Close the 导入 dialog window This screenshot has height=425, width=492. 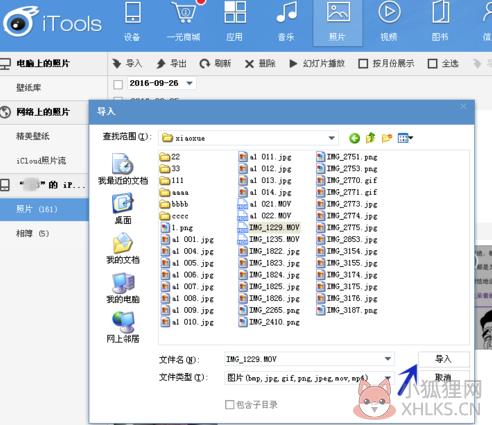[463, 107]
